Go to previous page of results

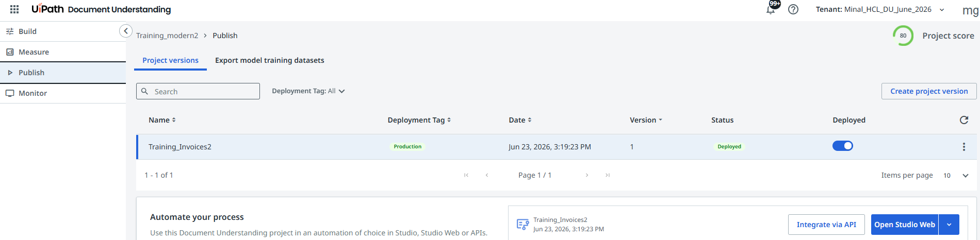487,175
